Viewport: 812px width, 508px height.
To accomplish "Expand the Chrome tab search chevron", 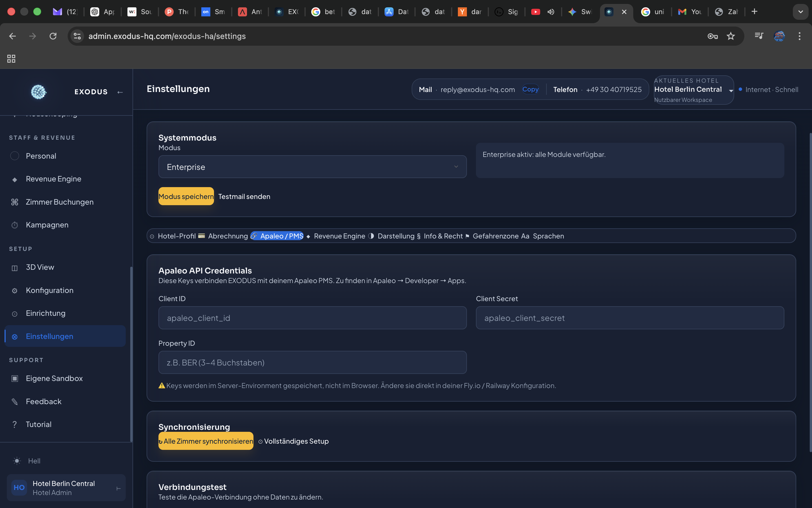I will pos(800,12).
